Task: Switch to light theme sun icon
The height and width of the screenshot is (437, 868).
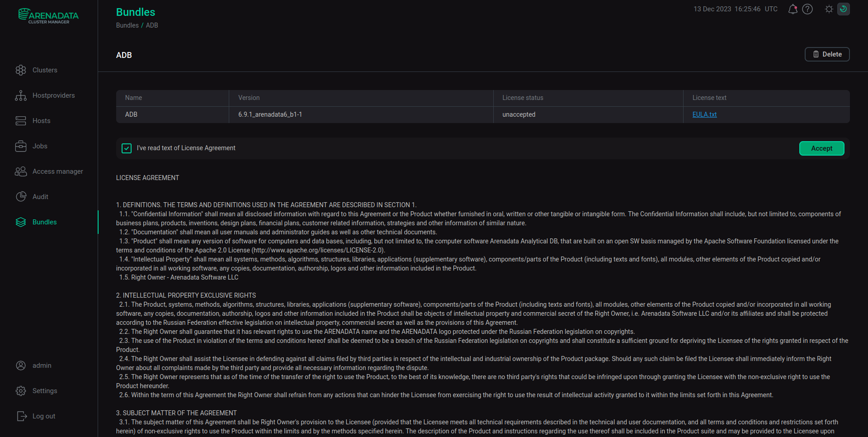Action: point(829,9)
